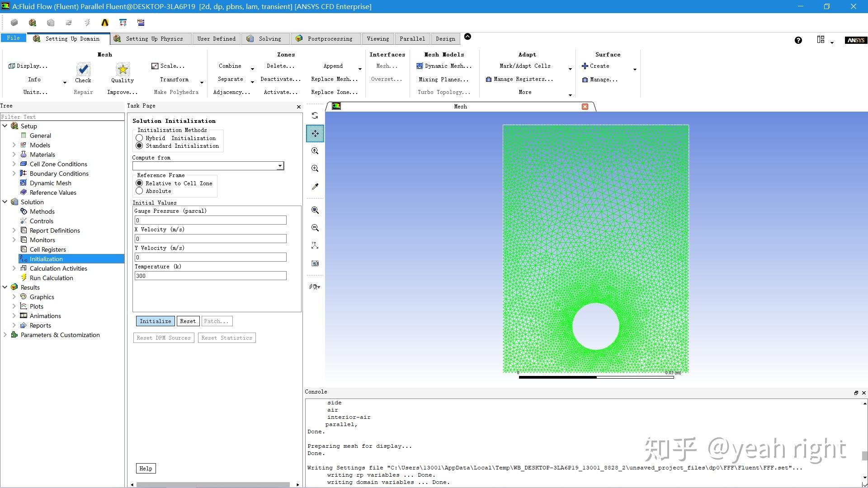Expand Boundary Conditions tree node
This screenshot has height=488, width=868.
pos(14,174)
